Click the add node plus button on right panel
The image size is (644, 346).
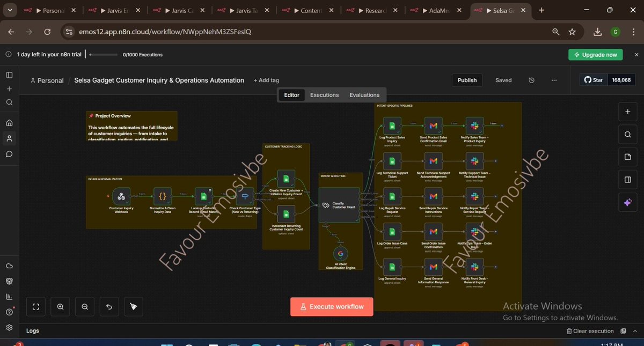pyautogui.click(x=627, y=112)
